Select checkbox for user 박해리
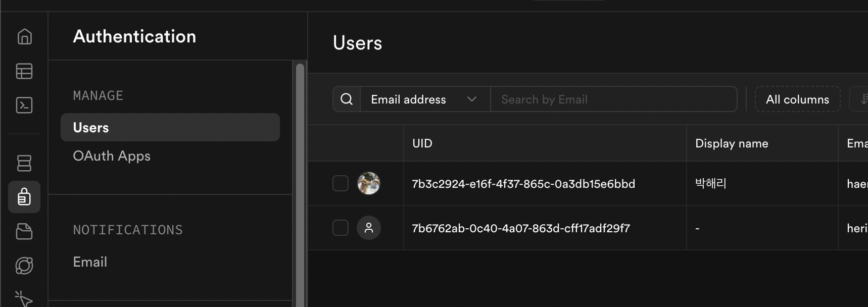The image size is (868, 307). (x=341, y=183)
